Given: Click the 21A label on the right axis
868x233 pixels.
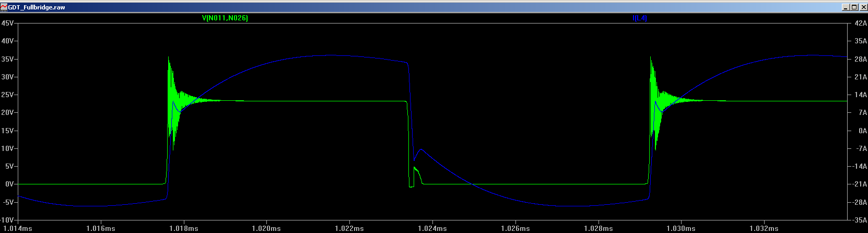Looking at the screenshot, I should (x=861, y=77).
